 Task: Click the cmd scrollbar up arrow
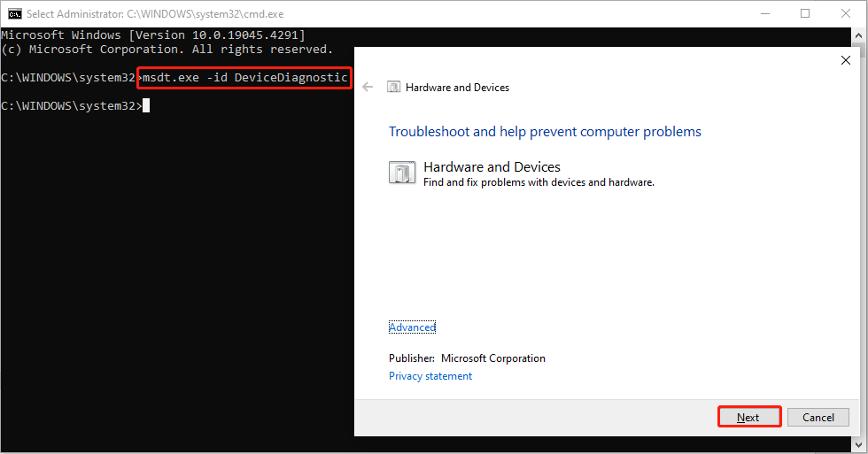pyautogui.click(x=858, y=35)
